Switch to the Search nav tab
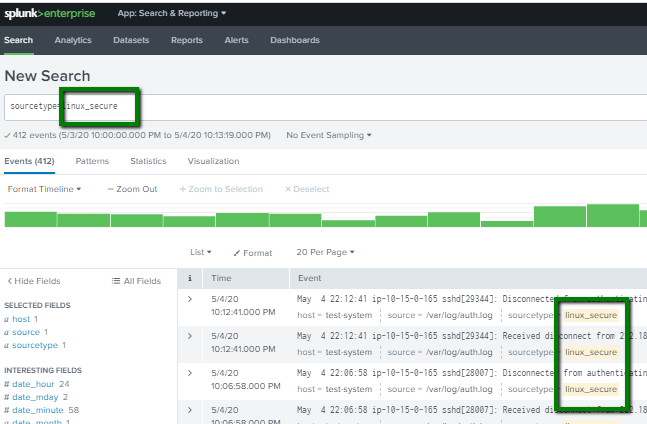The height and width of the screenshot is (424, 647). [x=19, y=40]
